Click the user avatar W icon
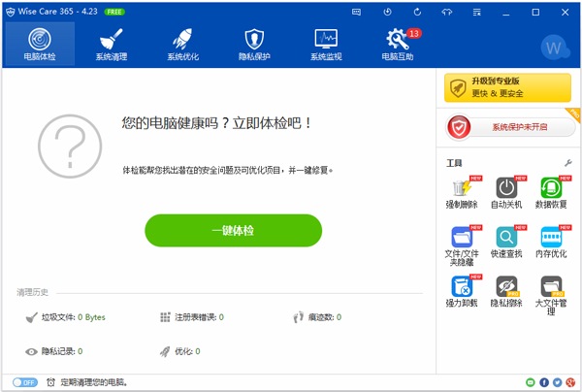The image size is (582, 392). [x=555, y=48]
